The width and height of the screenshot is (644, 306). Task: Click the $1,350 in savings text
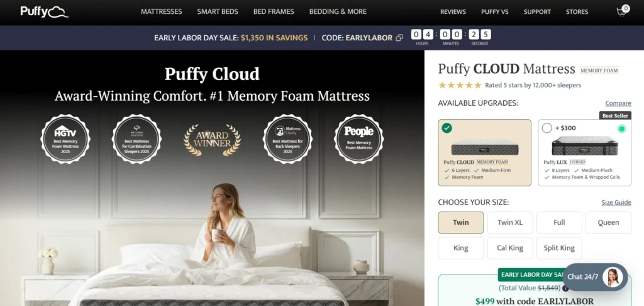[x=274, y=38]
